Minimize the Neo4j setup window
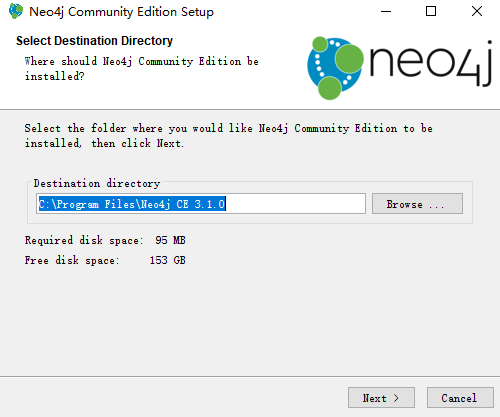Screen dimensions: 500x417 click(386, 11)
